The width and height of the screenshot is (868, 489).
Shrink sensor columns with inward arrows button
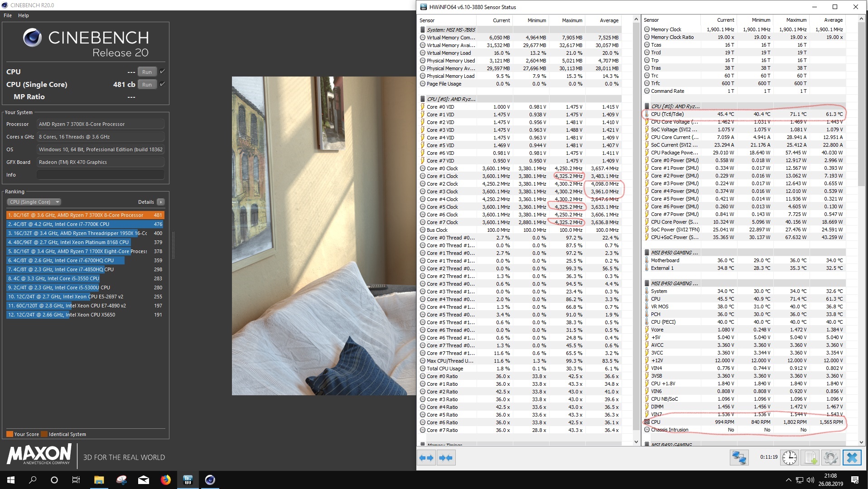(445, 458)
